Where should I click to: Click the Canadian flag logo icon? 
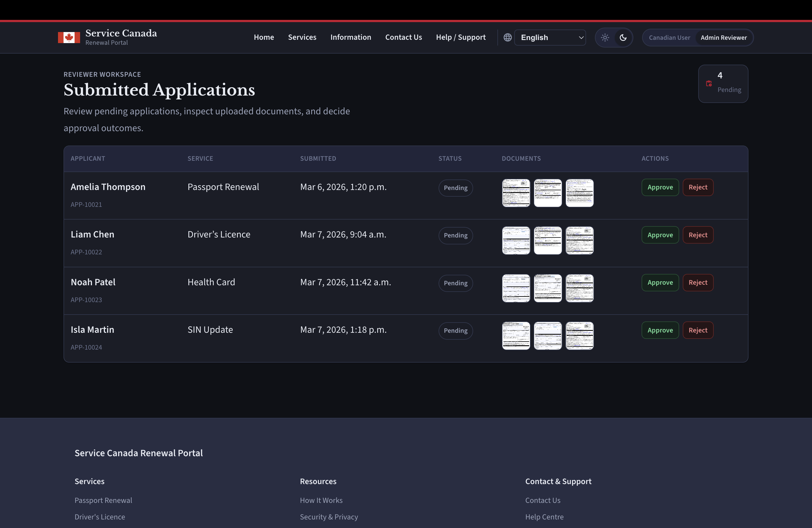[x=69, y=38]
